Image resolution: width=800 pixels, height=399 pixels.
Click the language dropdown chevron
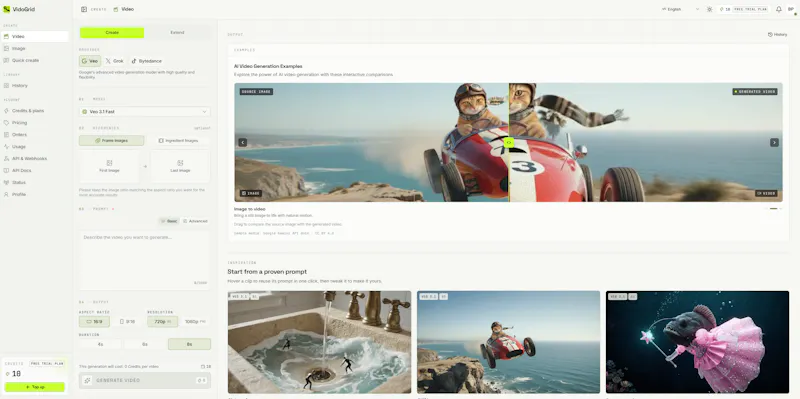click(697, 9)
